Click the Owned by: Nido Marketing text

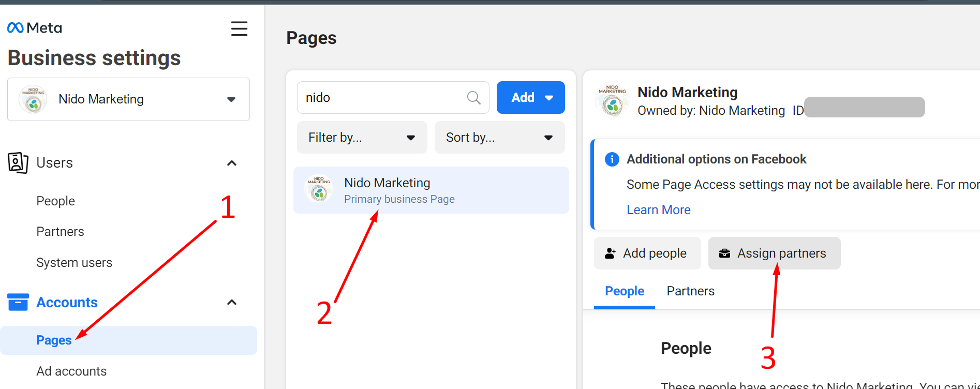click(x=711, y=111)
